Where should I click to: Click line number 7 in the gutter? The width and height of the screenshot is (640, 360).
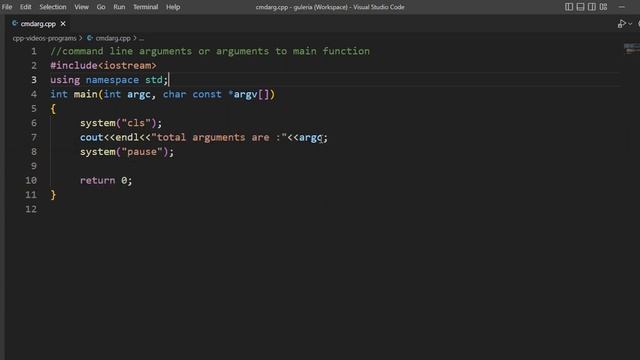(34, 137)
